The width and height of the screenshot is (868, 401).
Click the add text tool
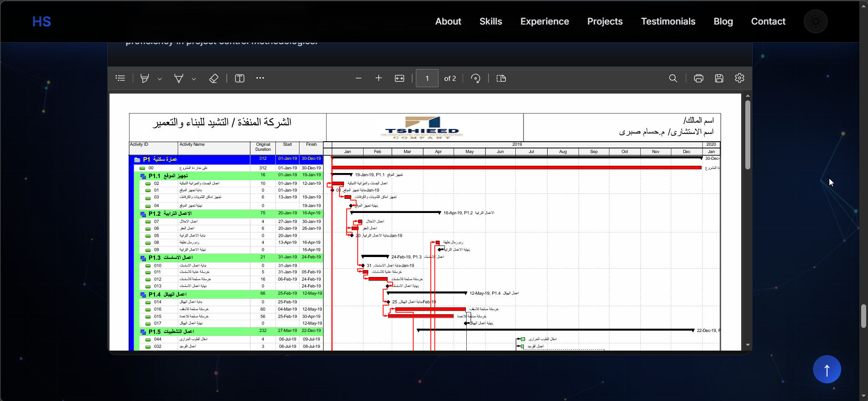239,78
